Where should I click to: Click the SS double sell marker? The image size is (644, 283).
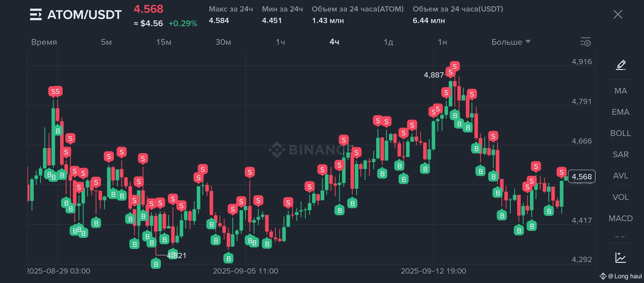pos(55,91)
